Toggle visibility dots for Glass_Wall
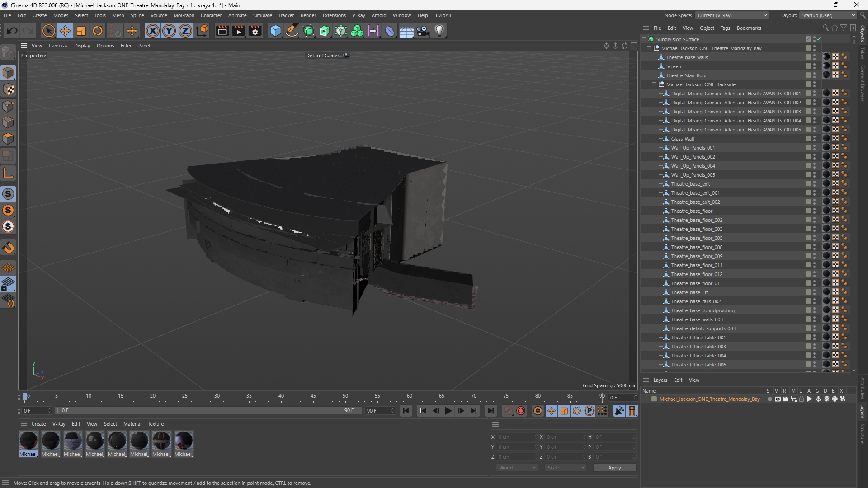Viewport: 868px width, 488px height. [x=815, y=139]
